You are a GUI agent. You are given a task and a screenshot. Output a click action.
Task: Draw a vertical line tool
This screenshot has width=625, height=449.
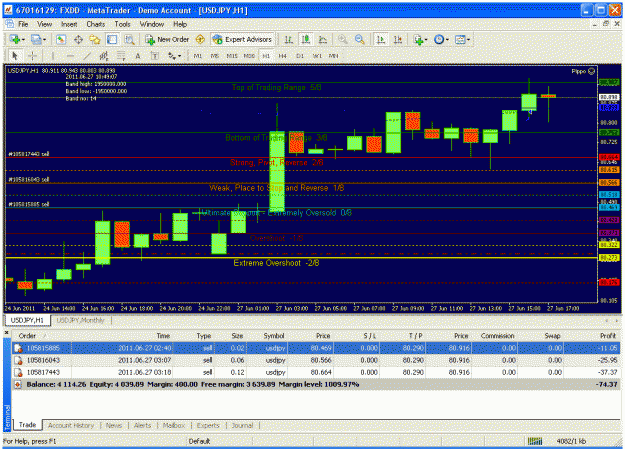52,56
